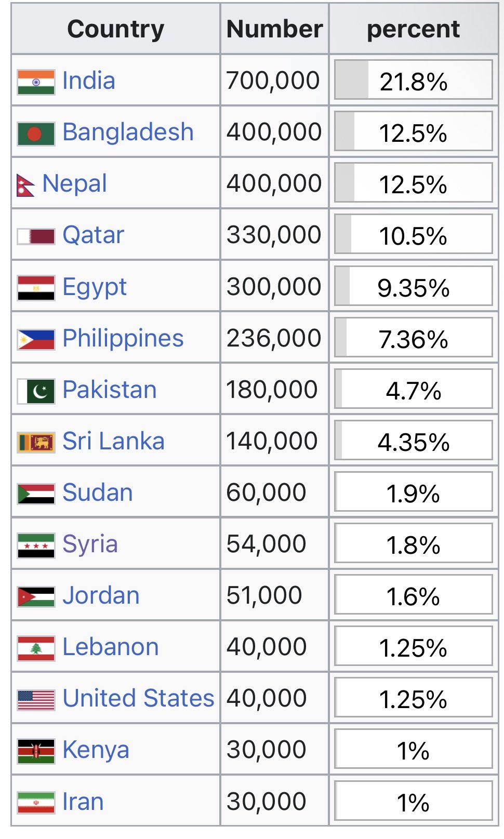Select the Sudan link
Image resolution: width=504 pixels, height=839 pixels.
(98, 492)
